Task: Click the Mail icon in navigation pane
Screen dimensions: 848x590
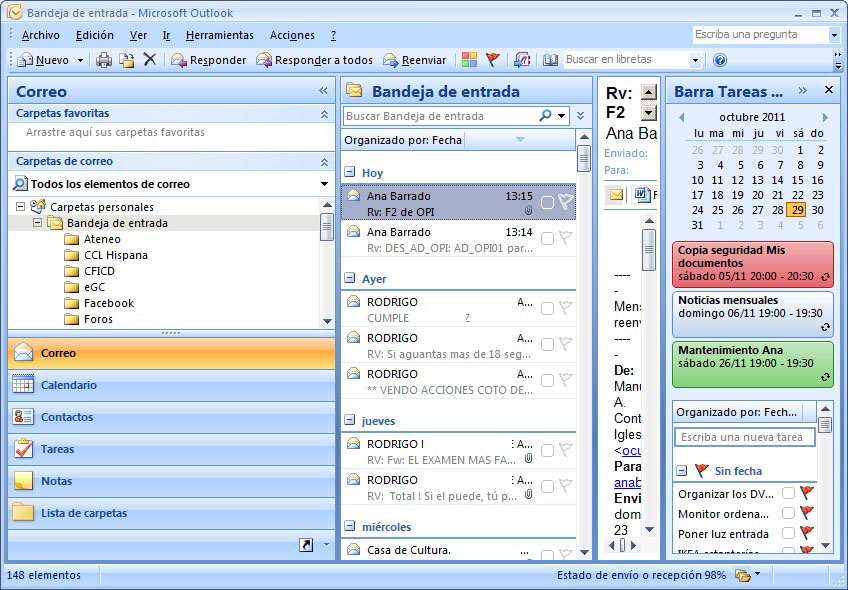Action: tap(23, 353)
